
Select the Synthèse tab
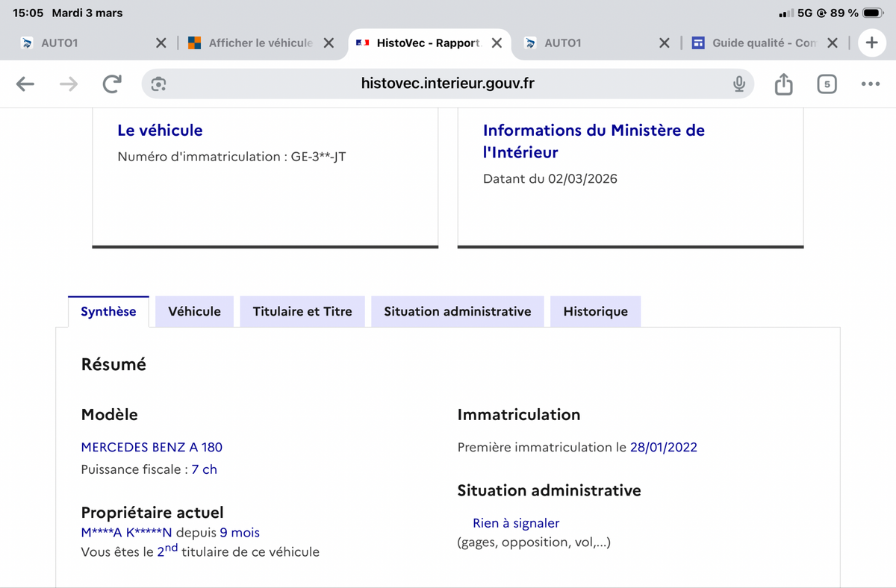(x=108, y=311)
